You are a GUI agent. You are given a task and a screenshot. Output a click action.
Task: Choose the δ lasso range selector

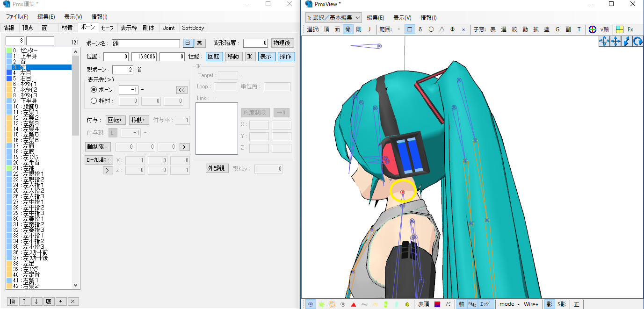click(420, 29)
